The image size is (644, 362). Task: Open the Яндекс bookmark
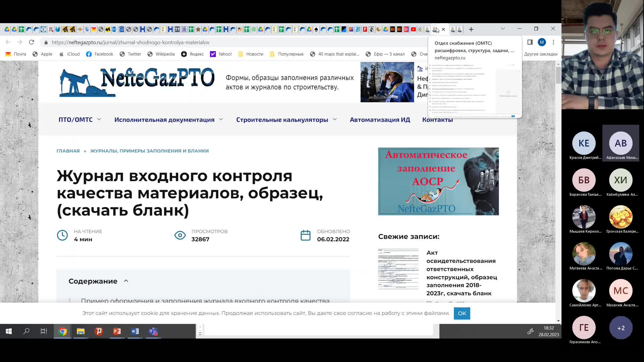point(193,54)
